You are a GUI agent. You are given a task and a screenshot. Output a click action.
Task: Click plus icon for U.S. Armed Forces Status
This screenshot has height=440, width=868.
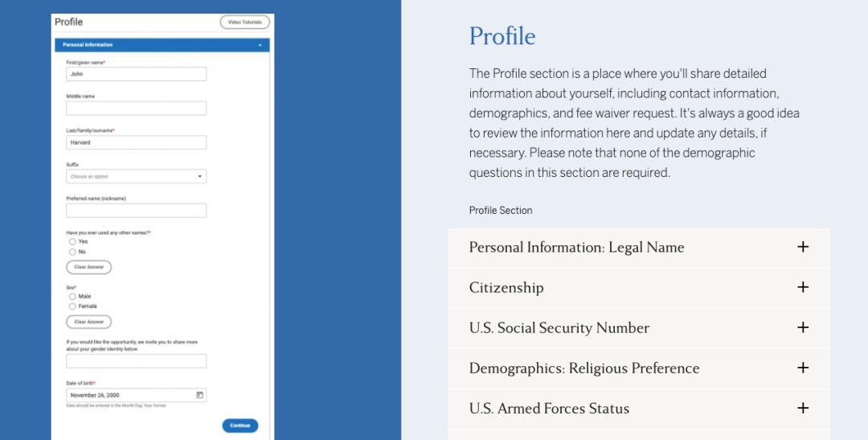pyautogui.click(x=803, y=409)
